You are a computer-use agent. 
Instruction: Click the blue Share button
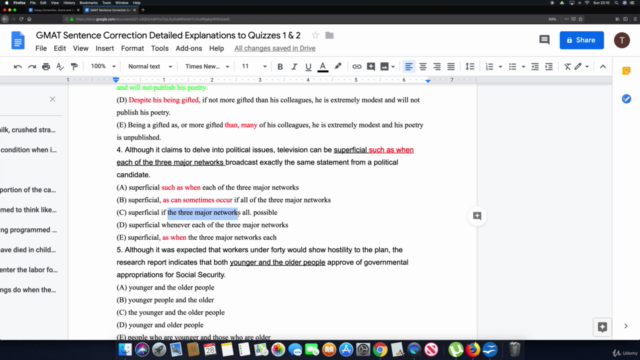(x=581, y=40)
